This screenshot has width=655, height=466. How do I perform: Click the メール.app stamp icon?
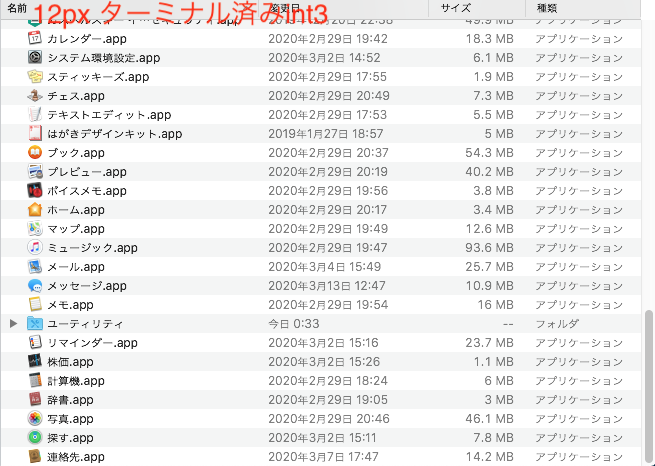tap(35, 266)
